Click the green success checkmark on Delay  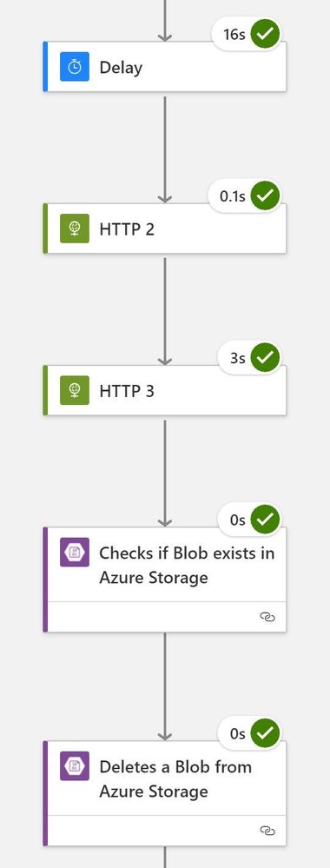pyautogui.click(x=265, y=35)
